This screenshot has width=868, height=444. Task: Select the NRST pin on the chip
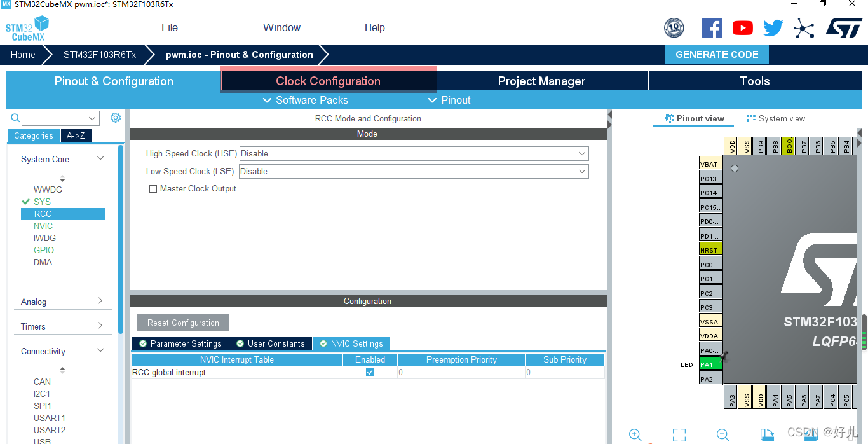click(711, 250)
